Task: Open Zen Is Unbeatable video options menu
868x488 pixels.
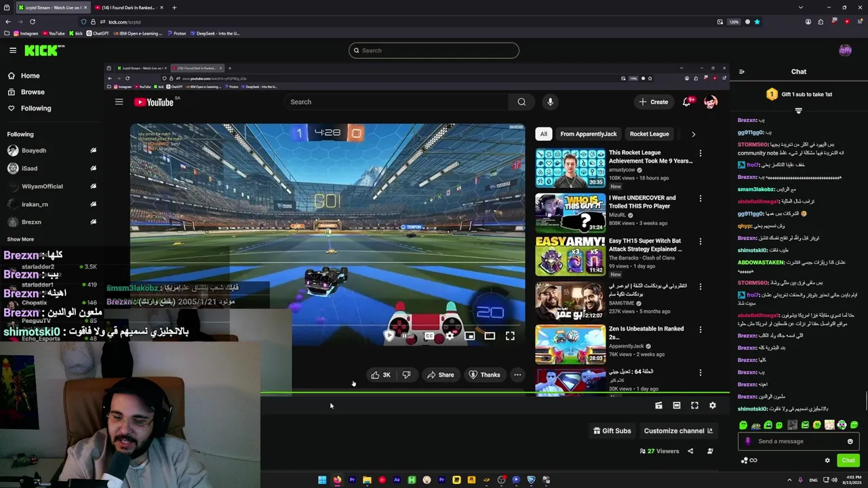Action: [701, 329]
